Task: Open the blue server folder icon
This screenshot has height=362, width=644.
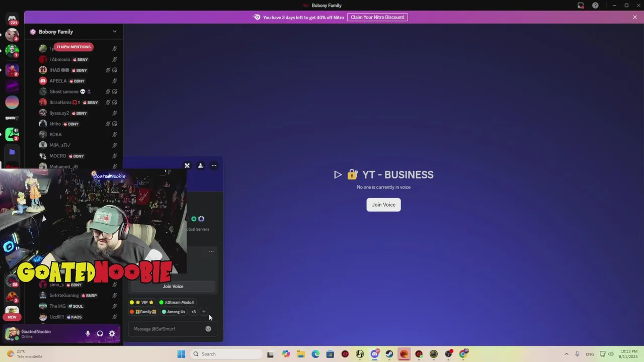Action: coord(12,152)
